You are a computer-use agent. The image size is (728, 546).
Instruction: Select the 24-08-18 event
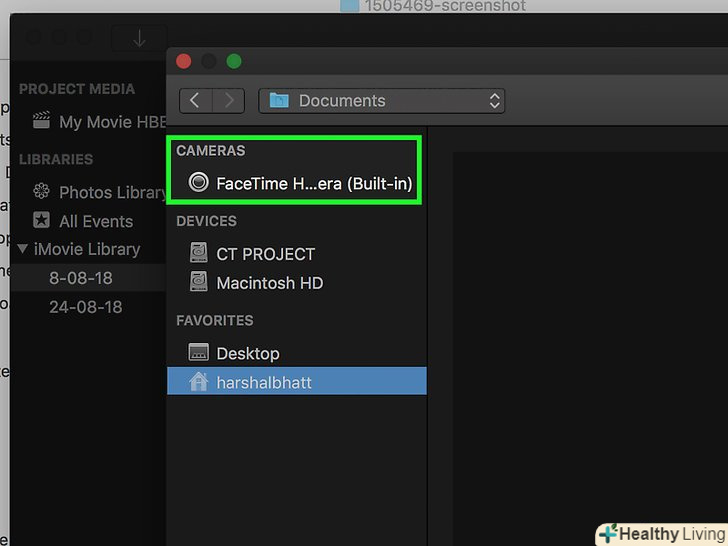point(88,307)
